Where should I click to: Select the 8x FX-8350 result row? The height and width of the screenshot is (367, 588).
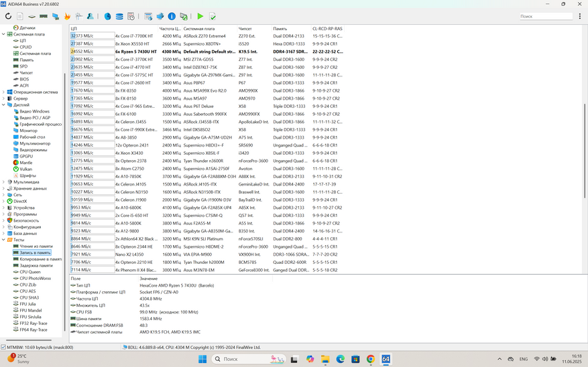[x=207, y=90]
